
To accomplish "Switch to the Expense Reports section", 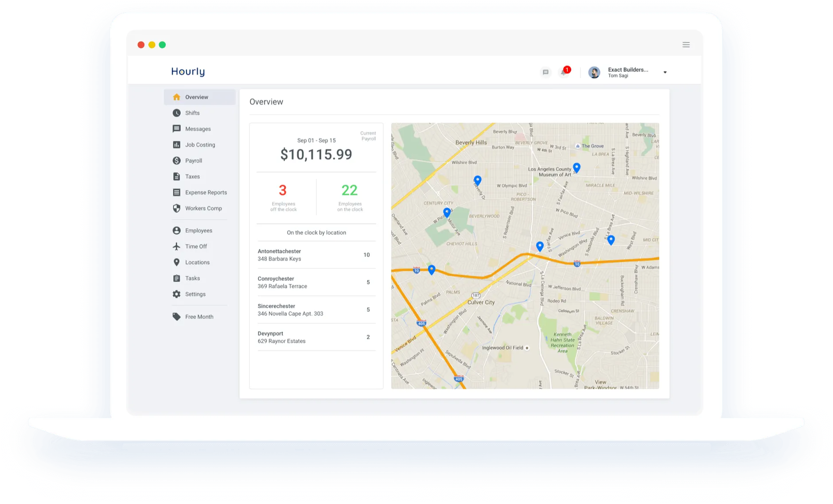I will click(206, 192).
